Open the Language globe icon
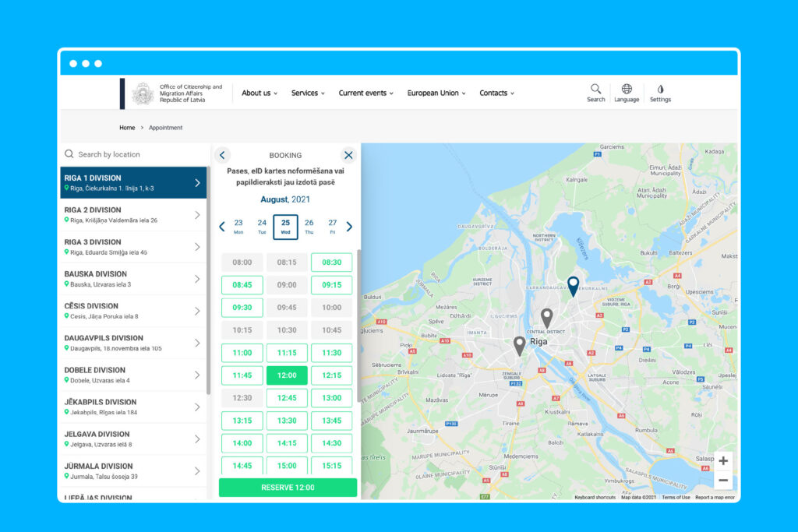 [x=627, y=90]
